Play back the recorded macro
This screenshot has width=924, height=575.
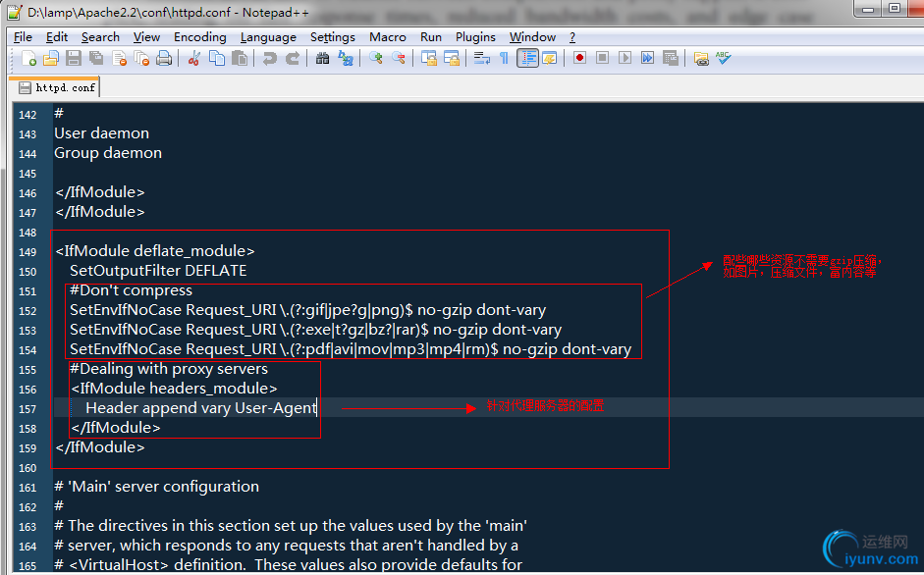(x=625, y=58)
